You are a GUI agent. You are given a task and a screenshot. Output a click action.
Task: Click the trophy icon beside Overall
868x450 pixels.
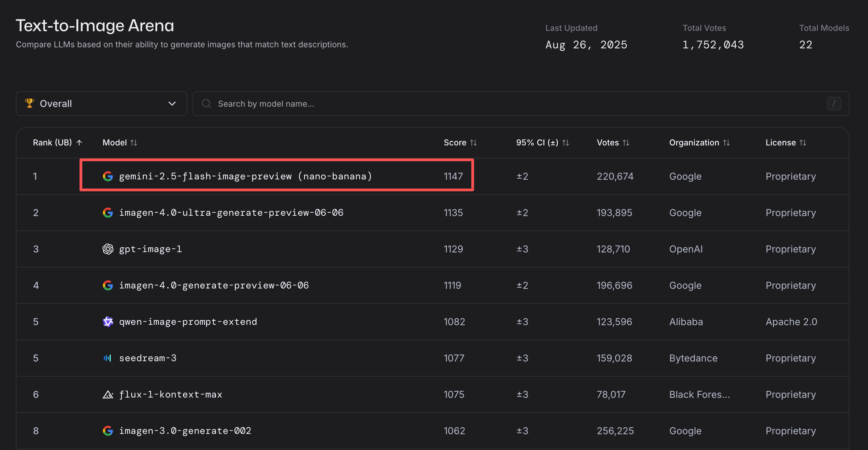pyautogui.click(x=29, y=103)
